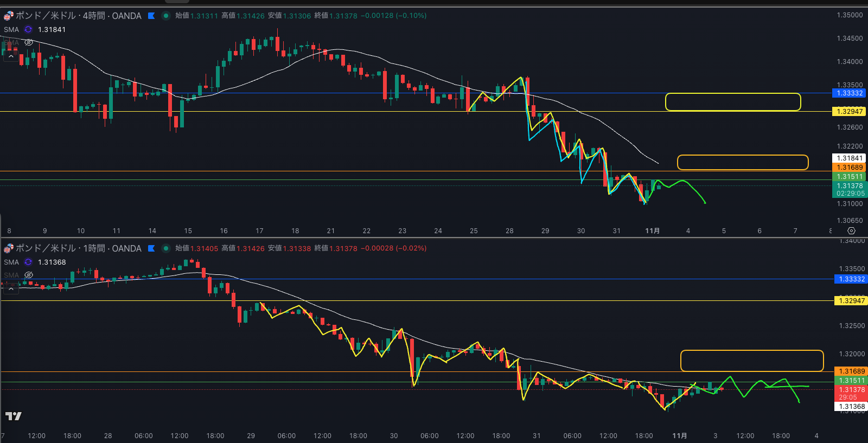Image resolution: width=868 pixels, height=443 pixels.
Task: Click the blue flag icon on the 4-hour chart
Action: coord(151,16)
